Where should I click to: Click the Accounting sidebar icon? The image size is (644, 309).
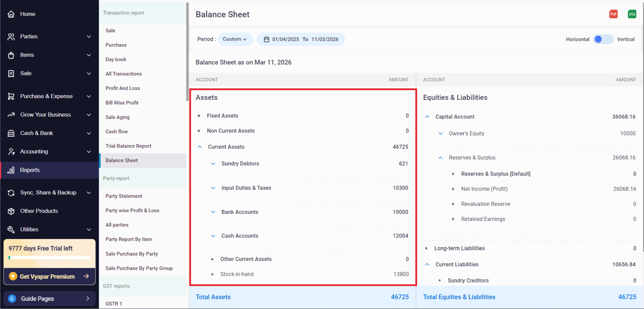(11, 151)
